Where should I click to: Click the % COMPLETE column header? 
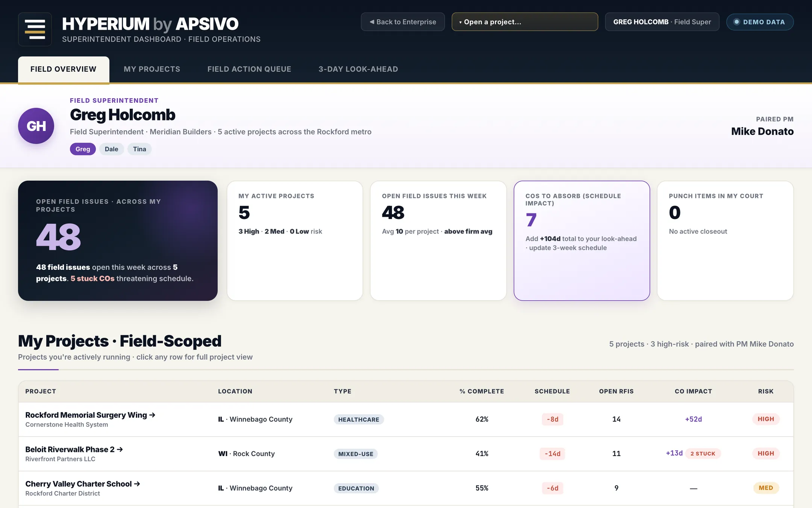point(482,391)
